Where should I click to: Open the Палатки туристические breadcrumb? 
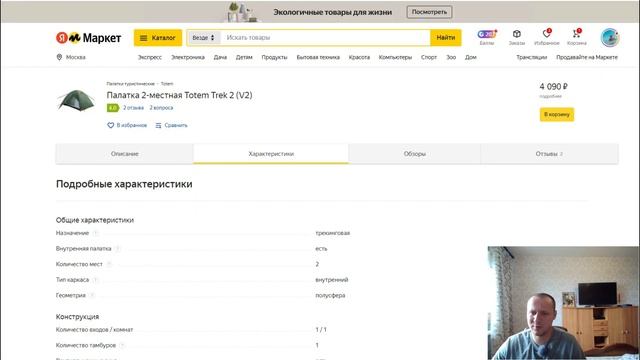pyautogui.click(x=131, y=84)
